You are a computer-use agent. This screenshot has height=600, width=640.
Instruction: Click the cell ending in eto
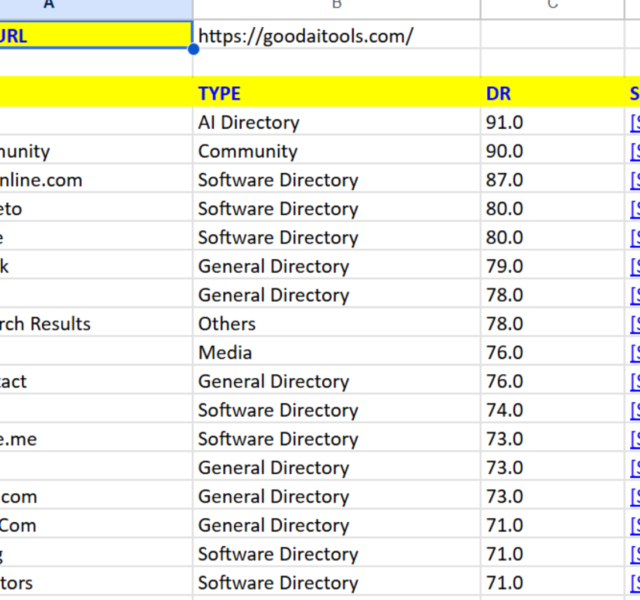coord(96,209)
